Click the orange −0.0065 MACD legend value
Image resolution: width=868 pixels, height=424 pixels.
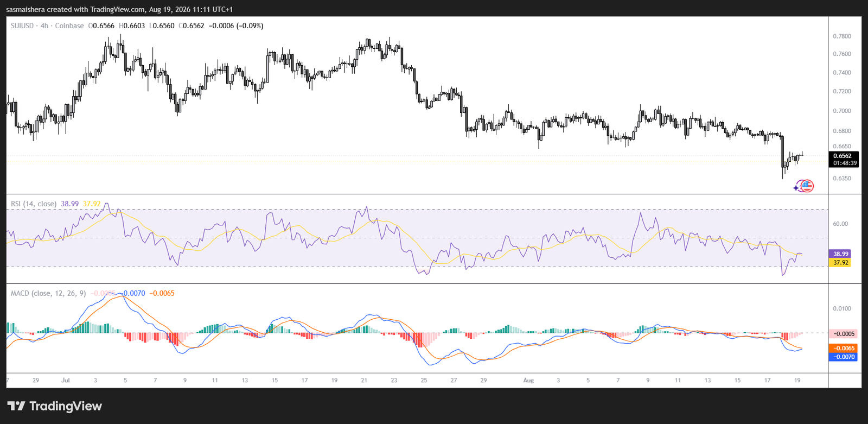point(162,293)
